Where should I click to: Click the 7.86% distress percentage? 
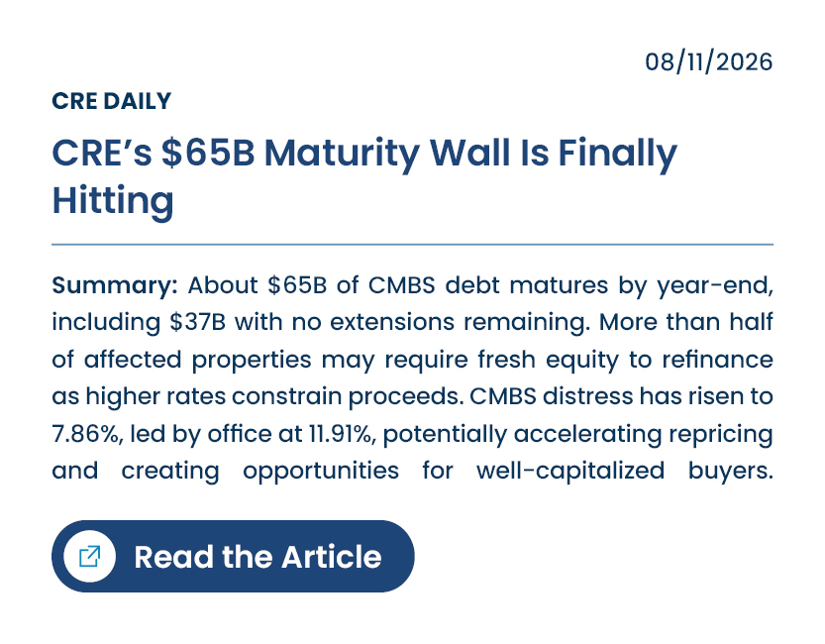[86, 434]
